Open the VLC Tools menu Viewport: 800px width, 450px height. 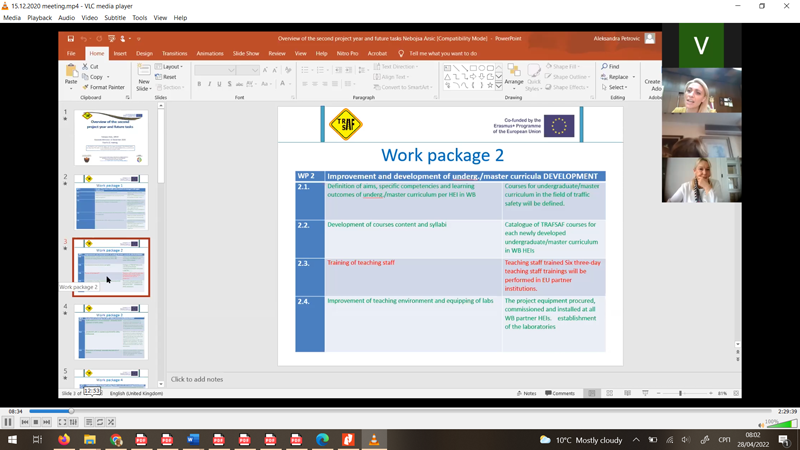[139, 18]
